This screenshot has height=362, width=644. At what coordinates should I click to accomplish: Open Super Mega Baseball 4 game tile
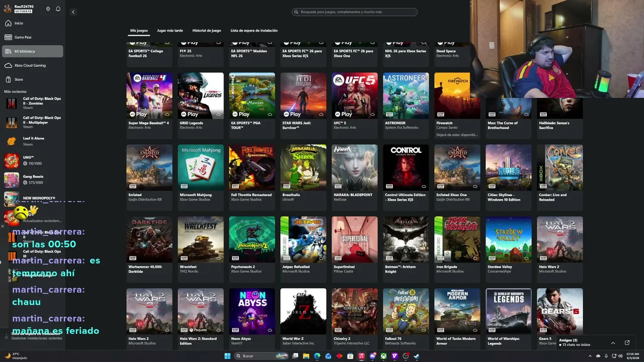click(x=149, y=106)
